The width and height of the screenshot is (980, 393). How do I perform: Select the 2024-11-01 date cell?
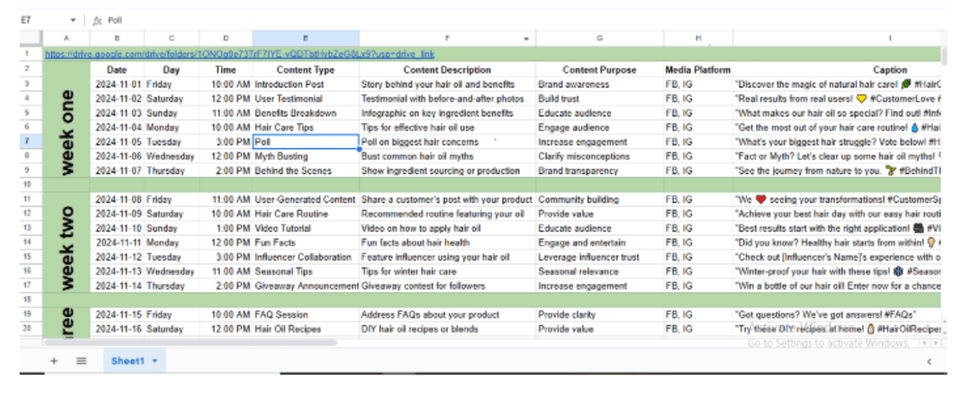(116, 84)
